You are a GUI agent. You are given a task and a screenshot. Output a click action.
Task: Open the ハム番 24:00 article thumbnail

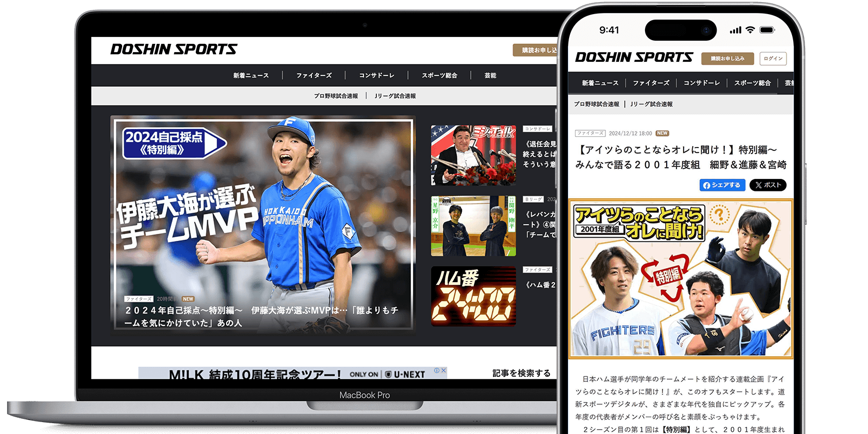(473, 296)
